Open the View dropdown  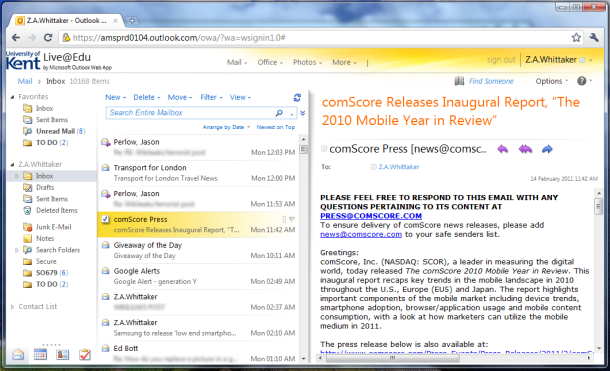(240, 97)
